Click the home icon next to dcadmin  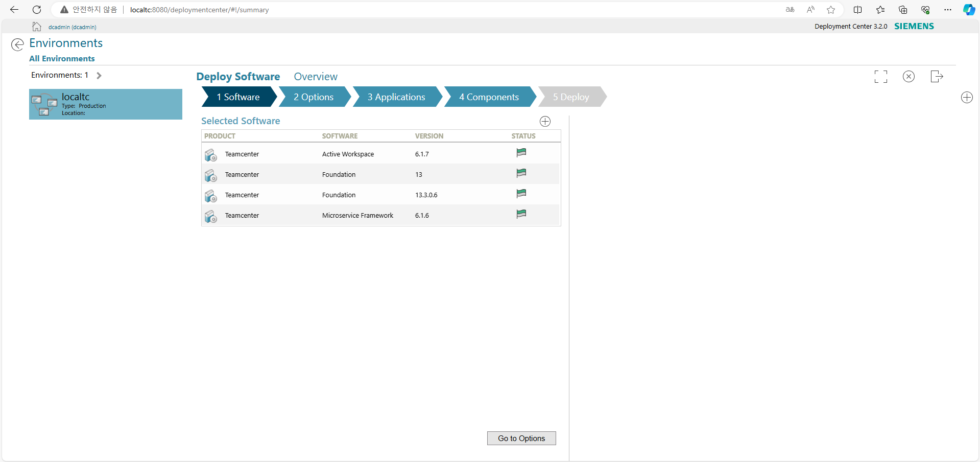[x=37, y=27]
